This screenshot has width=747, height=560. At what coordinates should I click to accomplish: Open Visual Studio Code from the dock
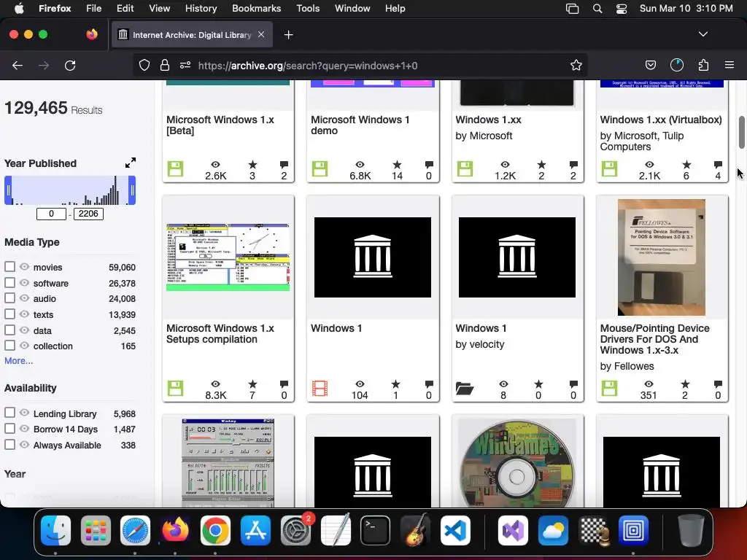(x=455, y=530)
